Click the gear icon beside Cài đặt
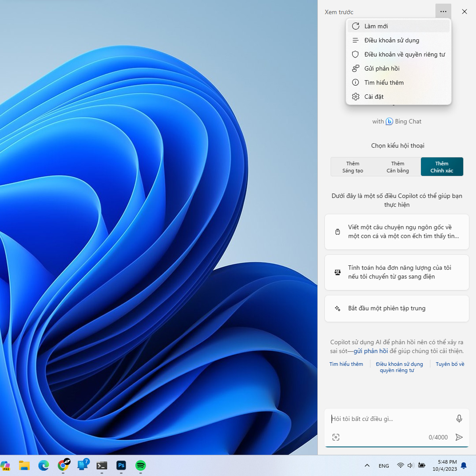Screen dimensions: 476x476 (x=355, y=97)
